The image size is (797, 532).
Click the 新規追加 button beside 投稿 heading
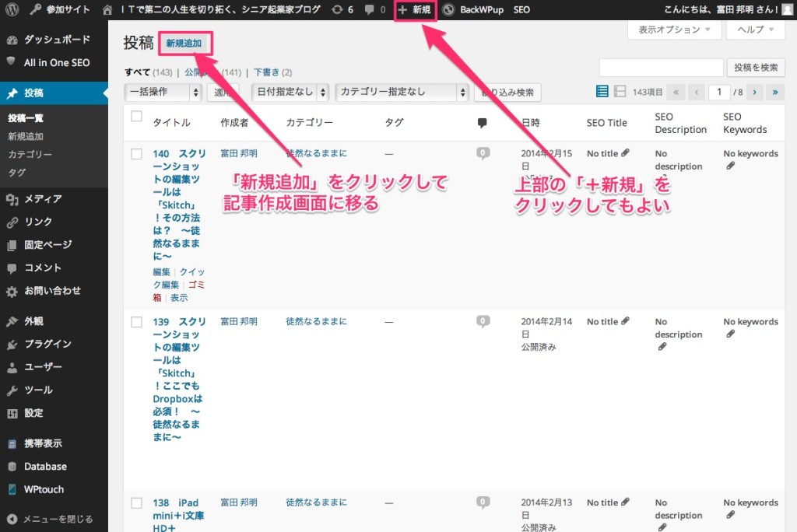click(x=184, y=44)
